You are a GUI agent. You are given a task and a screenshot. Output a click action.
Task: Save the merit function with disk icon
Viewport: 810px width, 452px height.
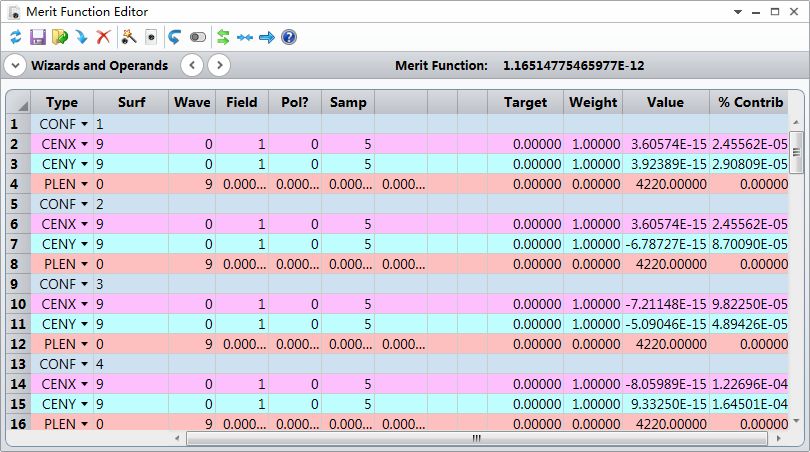click(x=38, y=37)
